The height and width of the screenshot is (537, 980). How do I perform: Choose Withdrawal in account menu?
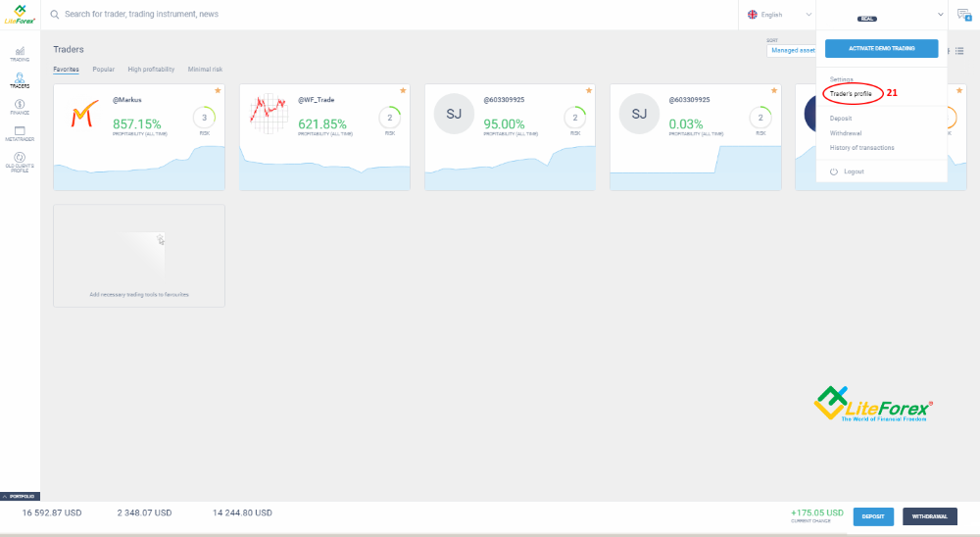point(846,133)
